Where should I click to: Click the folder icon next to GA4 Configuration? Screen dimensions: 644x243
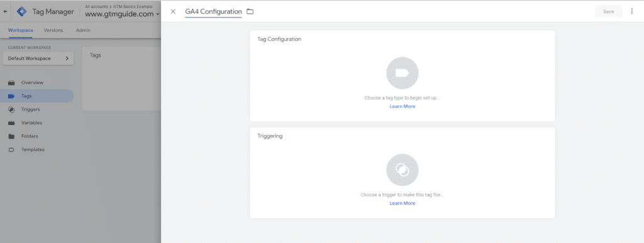pyautogui.click(x=250, y=11)
